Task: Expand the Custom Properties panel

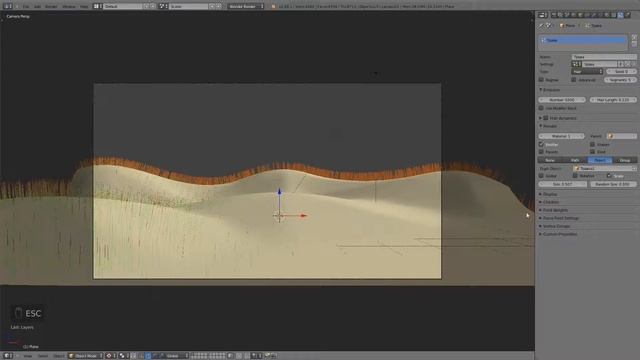Action: (559, 234)
